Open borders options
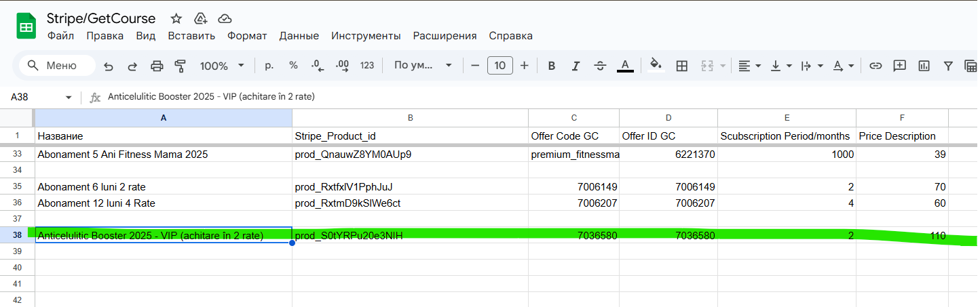 coord(682,66)
